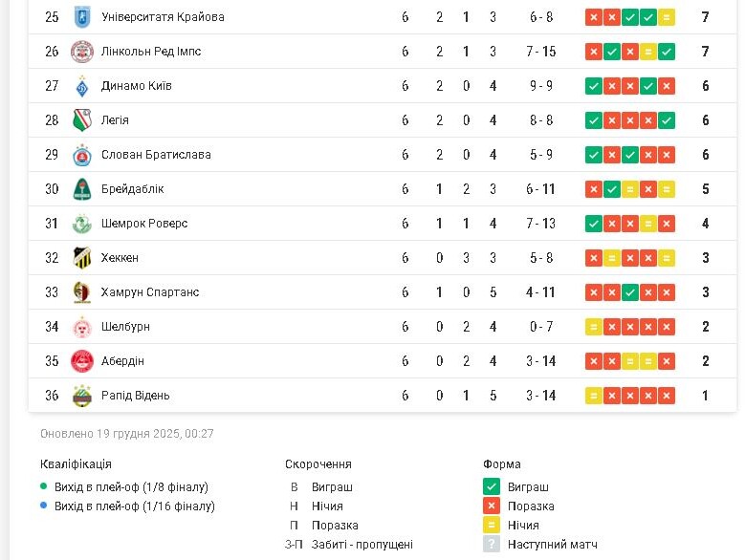Click the Динамо Київ club logo

(x=81, y=86)
